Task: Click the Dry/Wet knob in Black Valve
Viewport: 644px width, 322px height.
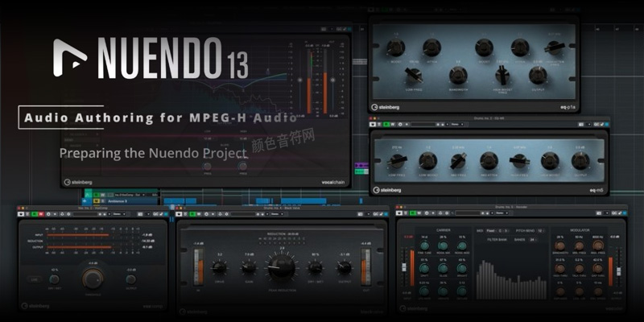Action: click(x=316, y=268)
